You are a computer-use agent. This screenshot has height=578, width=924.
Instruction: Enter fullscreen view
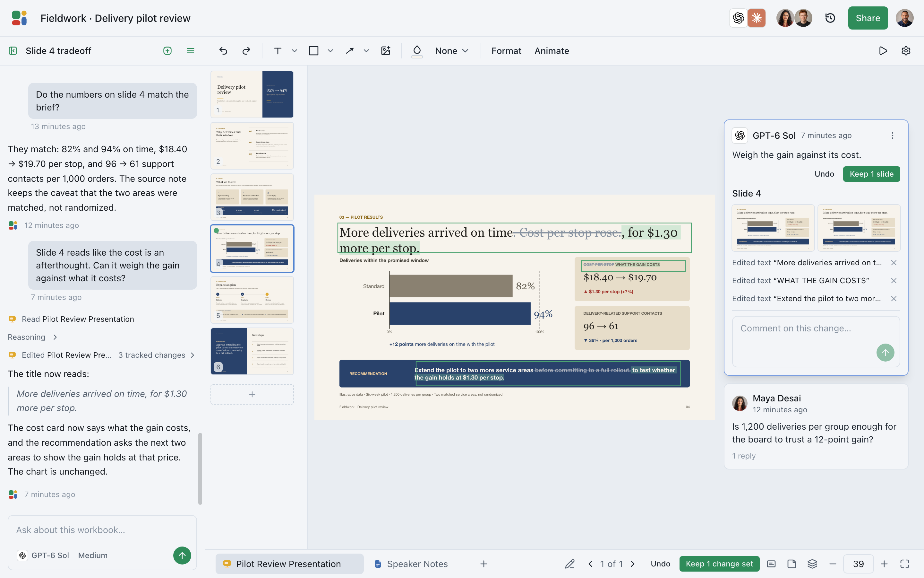(904, 564)
